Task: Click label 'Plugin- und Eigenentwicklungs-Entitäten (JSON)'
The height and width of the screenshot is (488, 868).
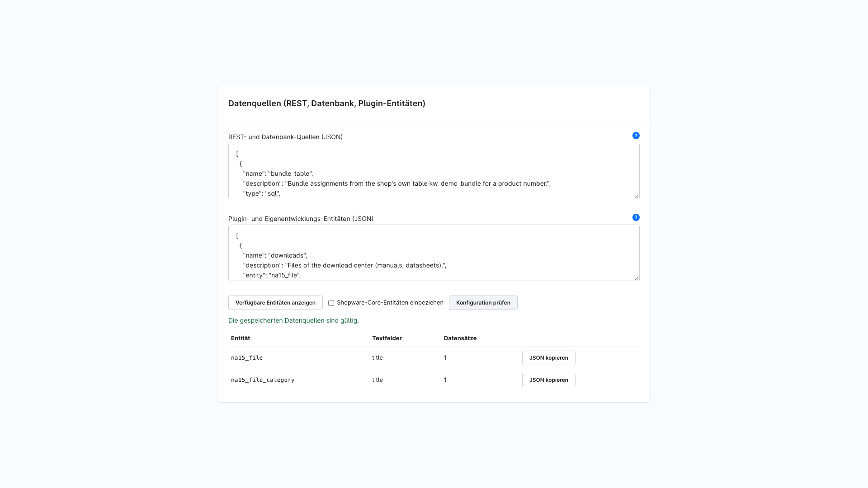Action: 301,219
